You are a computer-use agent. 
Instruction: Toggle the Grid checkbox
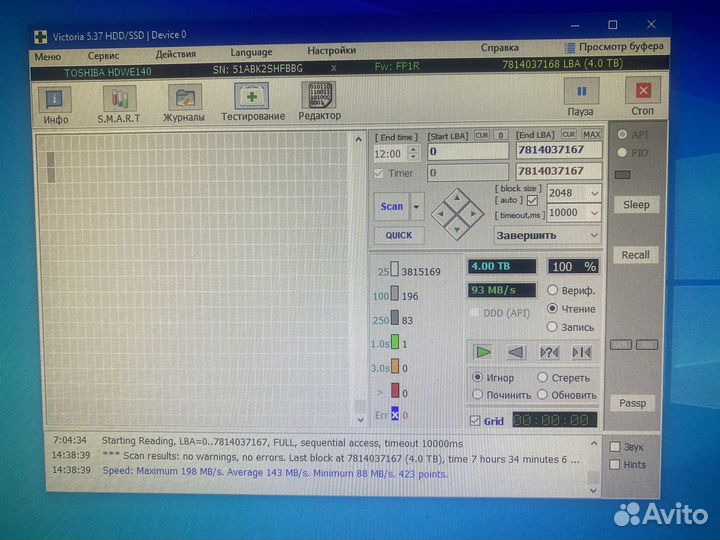[x=475, y=421]
